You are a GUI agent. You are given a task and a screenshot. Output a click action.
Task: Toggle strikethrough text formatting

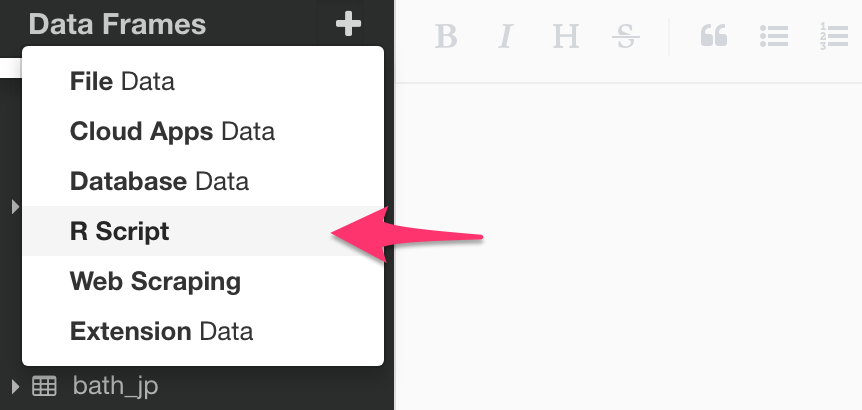627,37
